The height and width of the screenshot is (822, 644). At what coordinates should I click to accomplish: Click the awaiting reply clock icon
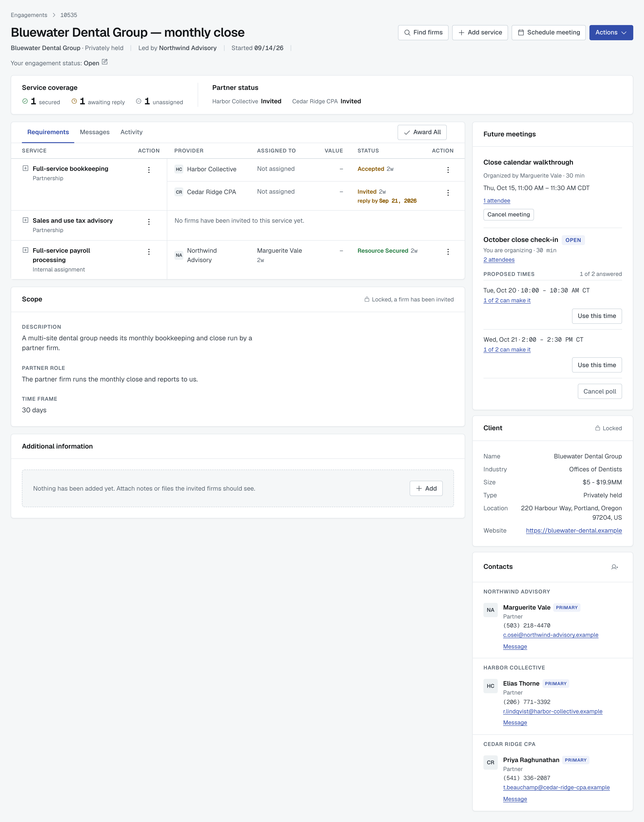[x=74, y=101]
